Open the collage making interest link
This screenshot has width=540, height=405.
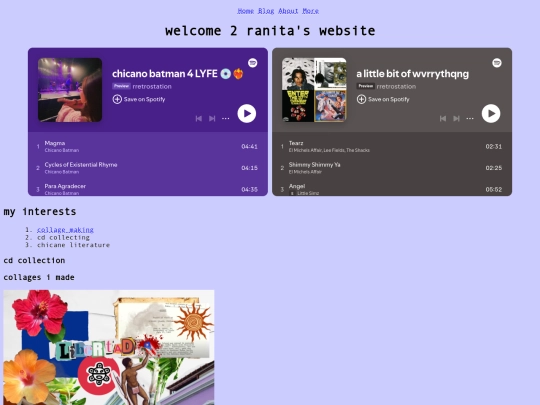(x=65, y=230)
